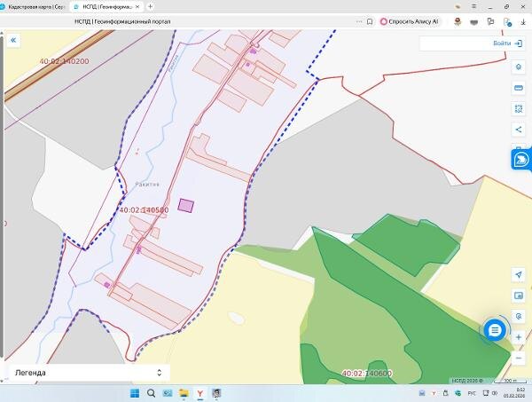Click the flower-shaped extension icon
532x402 pixels.
458,22
